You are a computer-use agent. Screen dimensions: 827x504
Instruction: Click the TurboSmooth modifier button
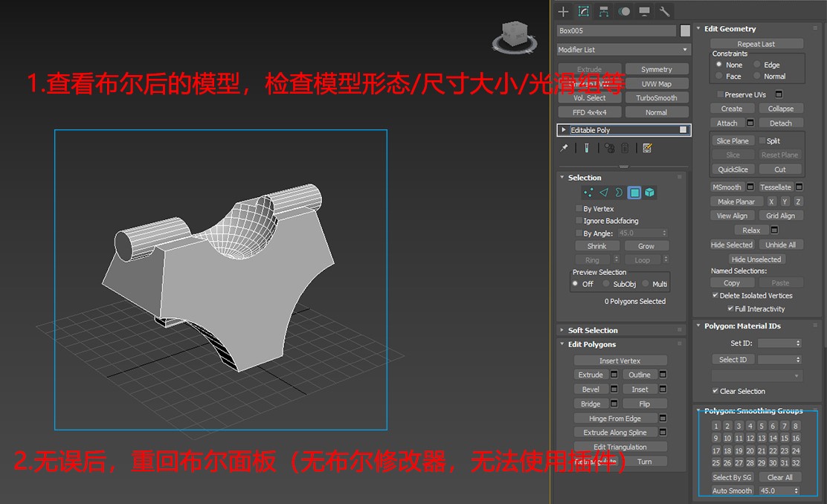click(x=656, y=97)
